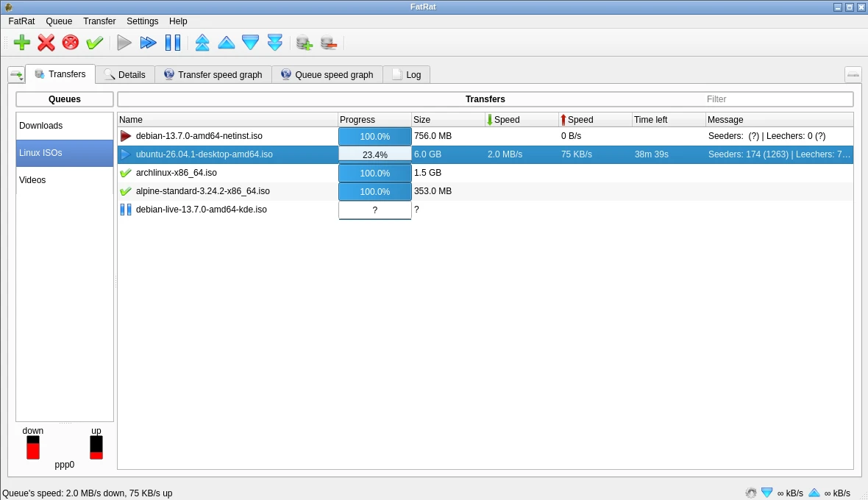Image resolution: width=868 pixels, height=500 pixels.
Task: Click the small add-transfer icon beside tabs
Action: click(16, 75)
